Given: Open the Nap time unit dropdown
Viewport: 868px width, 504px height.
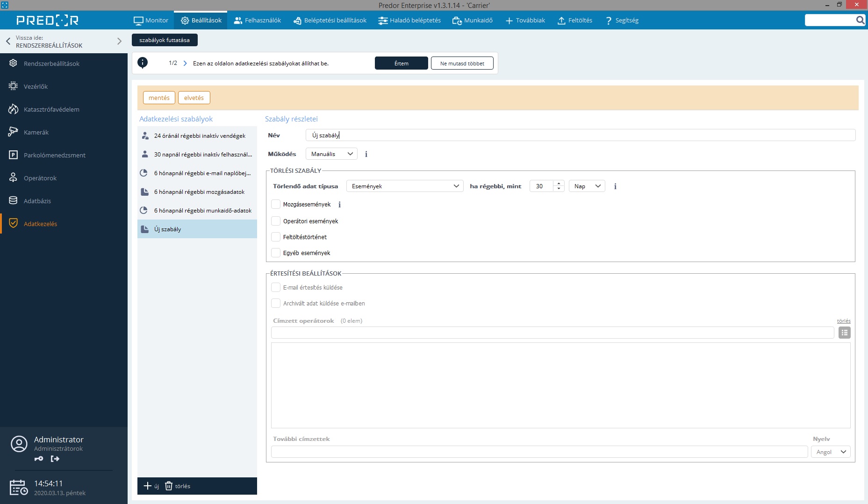Looking at the screenshot, I should coord(587,186).
